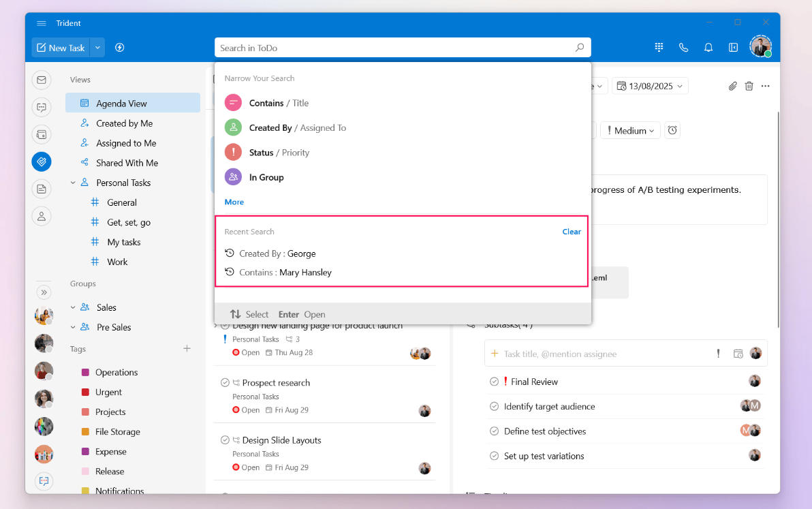Open the Calendar icon in the left rail
812x509 pixels.
[x=42, y=135]
